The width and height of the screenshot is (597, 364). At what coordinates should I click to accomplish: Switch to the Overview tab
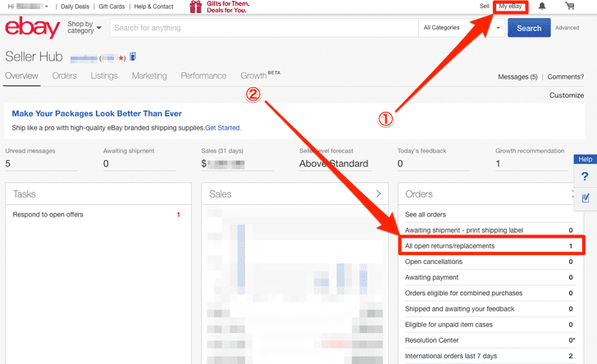(x=21, y=75)
